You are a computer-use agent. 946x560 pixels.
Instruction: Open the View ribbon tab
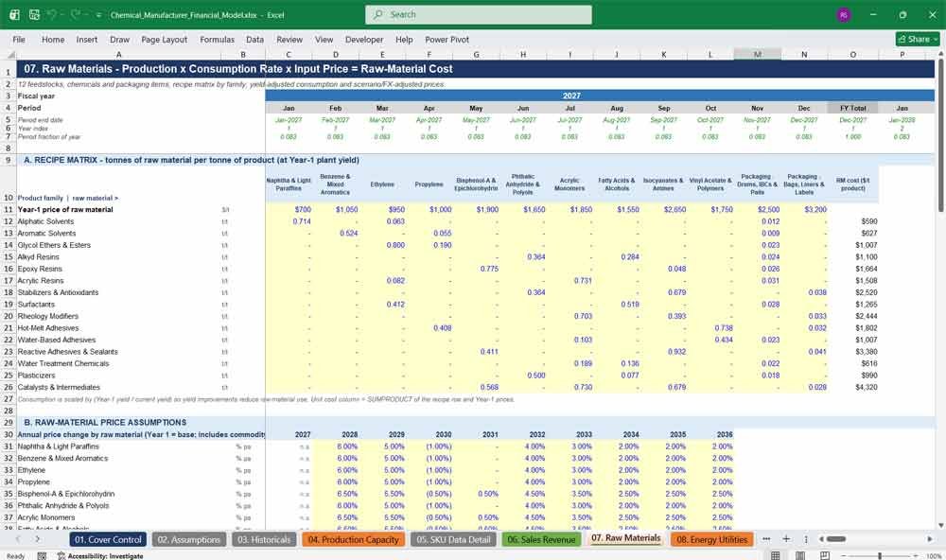pyautogui.click(x=324, y=39)
